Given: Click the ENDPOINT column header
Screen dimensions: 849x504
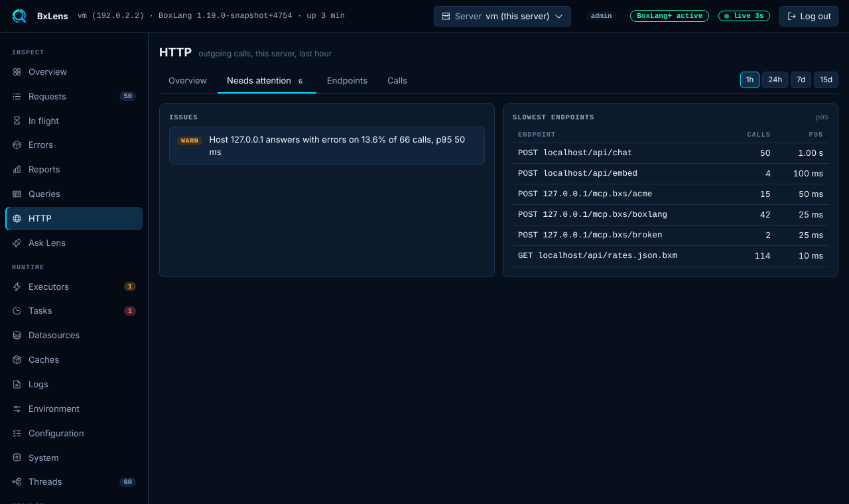Looking at the screenshot, I should [x=537, y=135].
